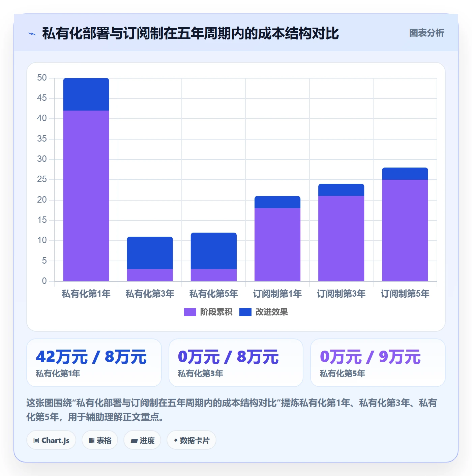Screen dimensions: 472x476
Task: Click the 私有化第1年 x-axis label
Action: [86, 294]
